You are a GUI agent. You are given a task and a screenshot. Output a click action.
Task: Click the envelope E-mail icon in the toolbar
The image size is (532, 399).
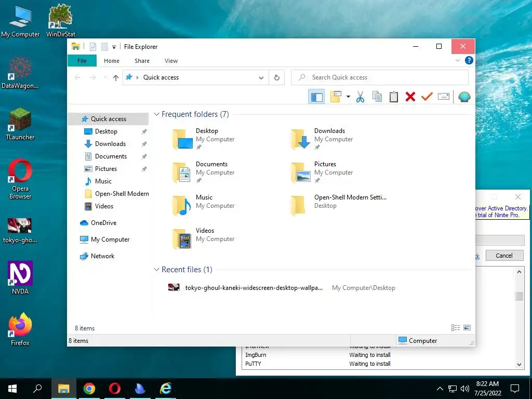click(x=444, y=97)
